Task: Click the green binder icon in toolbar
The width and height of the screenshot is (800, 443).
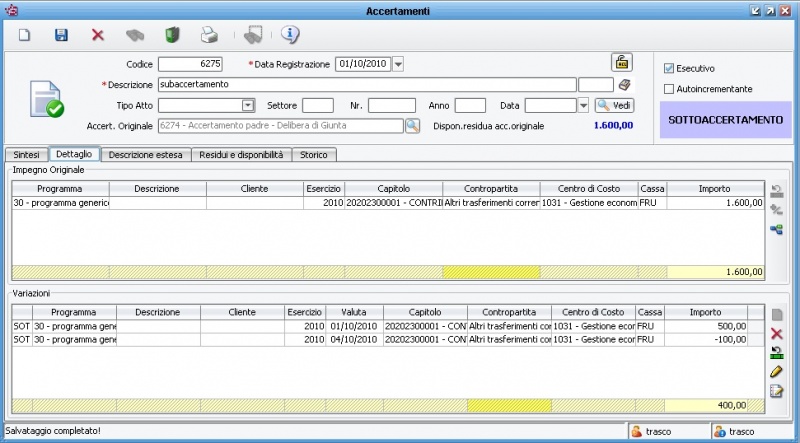Action: [x=172, y=35]
